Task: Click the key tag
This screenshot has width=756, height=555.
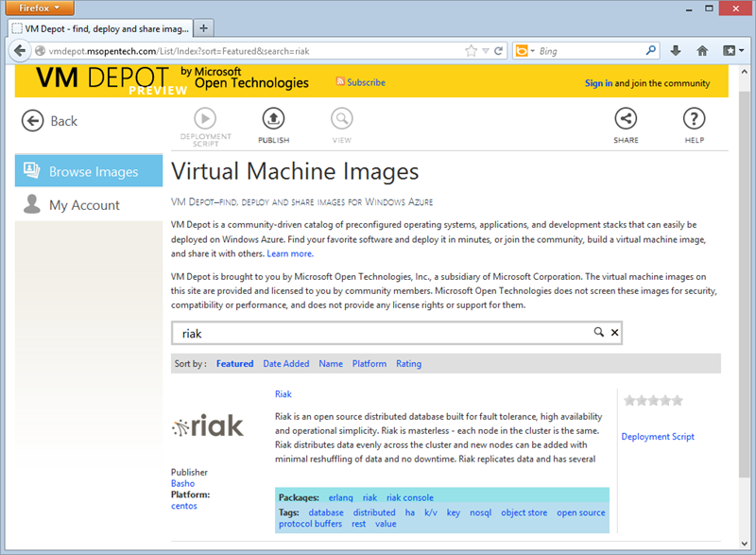Action: (x=453, y=512)
